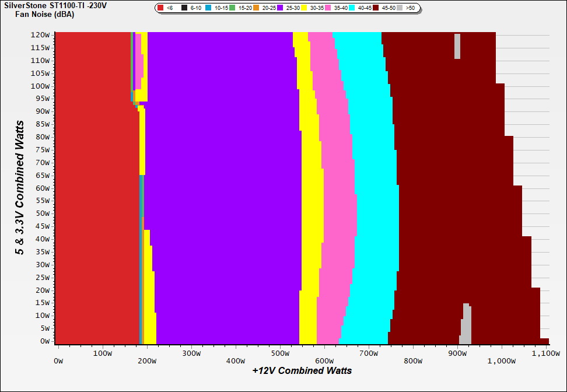
Task: Click the 500W label on horizontal axis
Action: (281, 353)
